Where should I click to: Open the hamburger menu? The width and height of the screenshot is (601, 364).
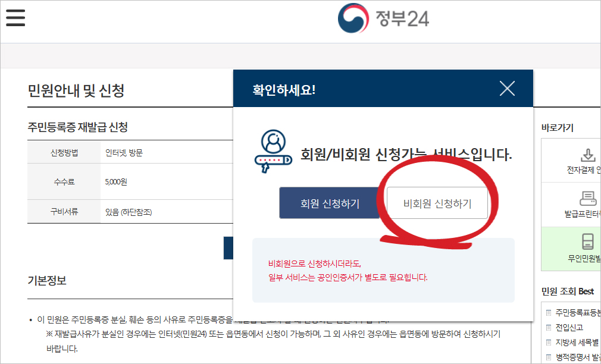point(15,18)
